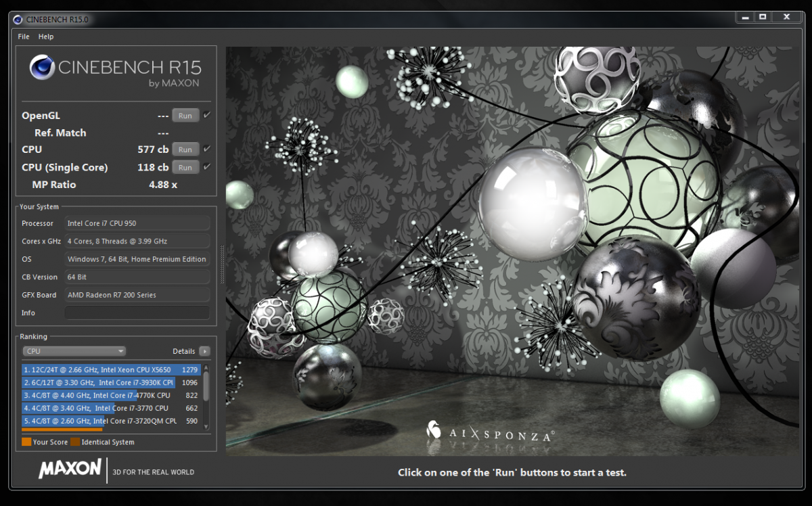This screenshot has height=506, width=812.
Task: Click the Cinebench sphere logo icon
Action: (x=41, y=68)
